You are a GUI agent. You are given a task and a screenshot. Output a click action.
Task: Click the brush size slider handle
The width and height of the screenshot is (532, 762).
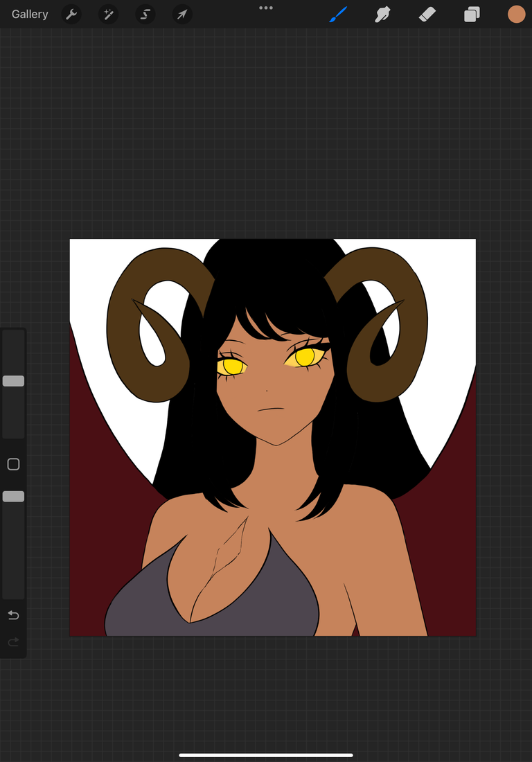coord(14,381)
